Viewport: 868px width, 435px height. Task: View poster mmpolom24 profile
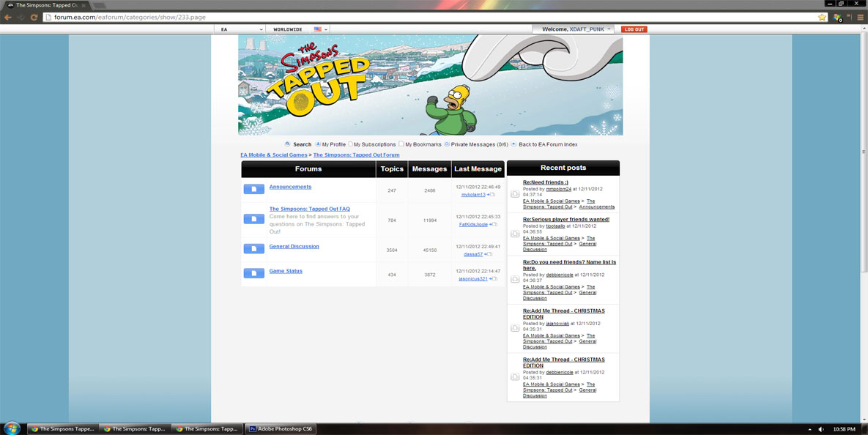click(559, 189)
